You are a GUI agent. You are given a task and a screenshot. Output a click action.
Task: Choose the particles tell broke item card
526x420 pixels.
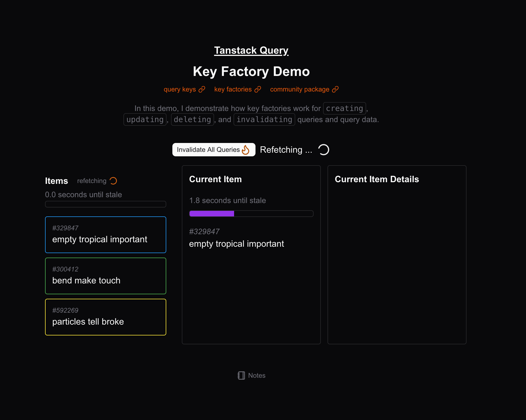coord(105,317)
